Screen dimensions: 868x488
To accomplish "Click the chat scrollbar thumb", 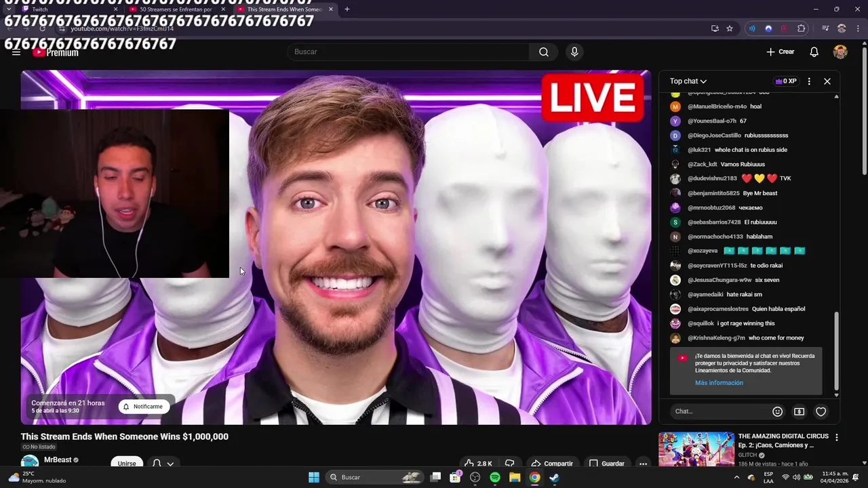I will click(x=836, y=350).
